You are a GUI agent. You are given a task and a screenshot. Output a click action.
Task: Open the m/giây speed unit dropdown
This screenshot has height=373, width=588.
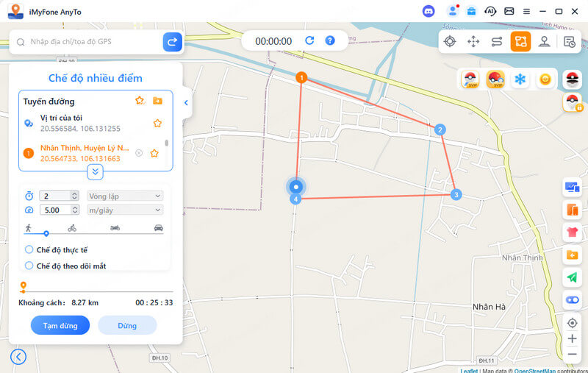coord(125,210)
